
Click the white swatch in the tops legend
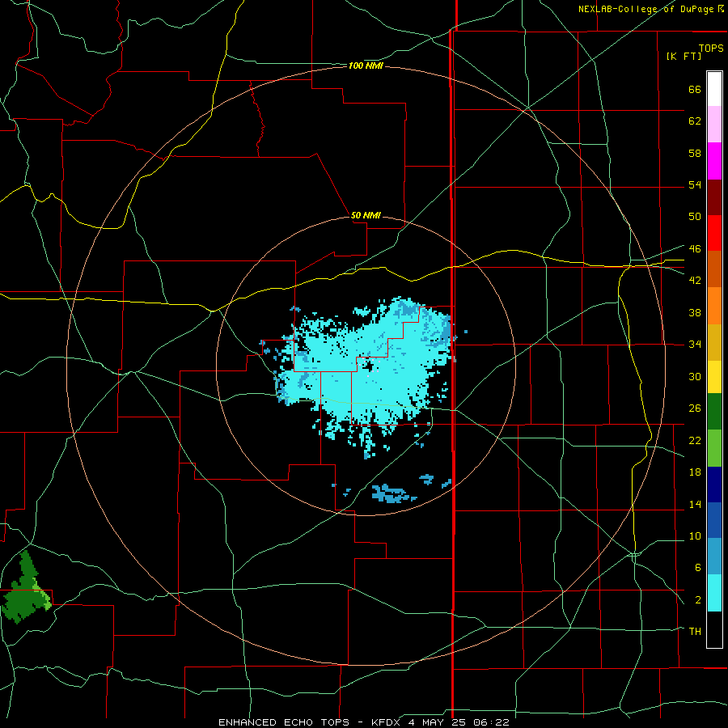(714, 89)
